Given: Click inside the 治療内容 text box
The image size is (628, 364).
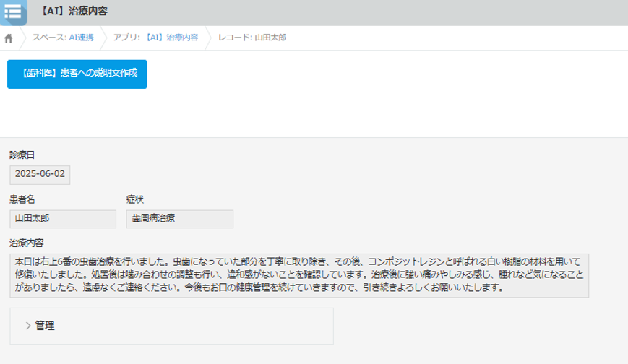Looking at the screenshot, I should [x=299, y=274].
